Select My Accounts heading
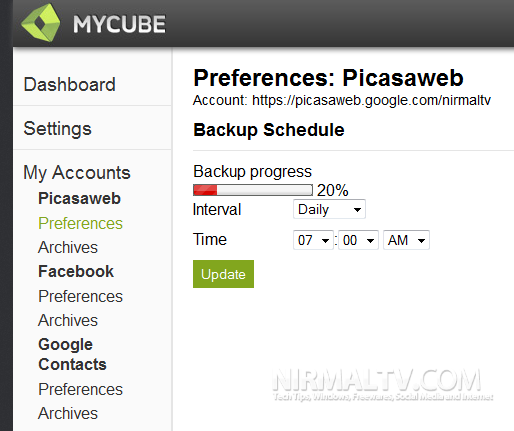Screen dimensions: 514x431 pyautogui.click(x=77, y=173)
